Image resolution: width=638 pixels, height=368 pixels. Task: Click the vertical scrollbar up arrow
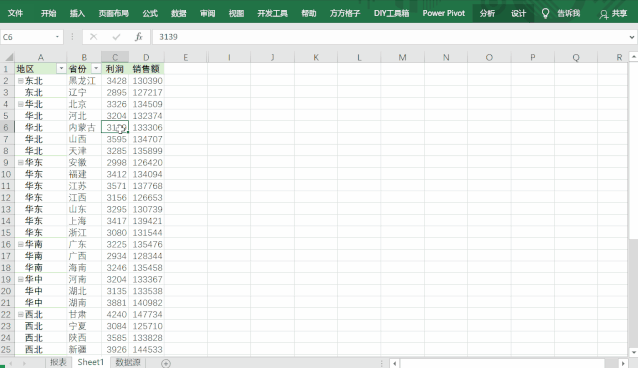click(634, 57)
